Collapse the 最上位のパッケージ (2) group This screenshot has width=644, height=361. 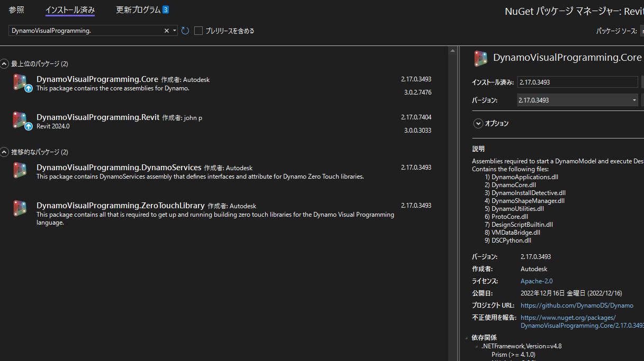(x=5, y=64)
